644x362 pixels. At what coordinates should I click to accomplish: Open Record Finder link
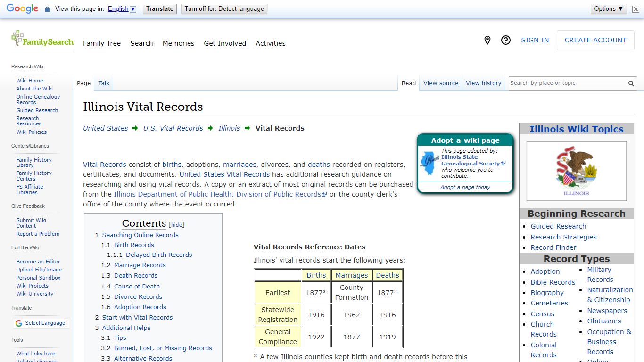(x=553, y=247)
